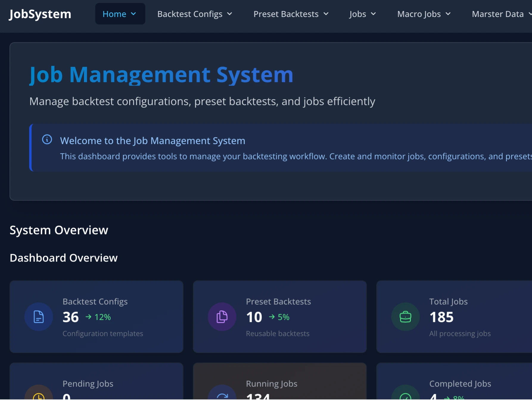The height and width of the screenshot is (400, 532).
Task: Open the Jobs dropdown chevron
Action: pos(373,14)
